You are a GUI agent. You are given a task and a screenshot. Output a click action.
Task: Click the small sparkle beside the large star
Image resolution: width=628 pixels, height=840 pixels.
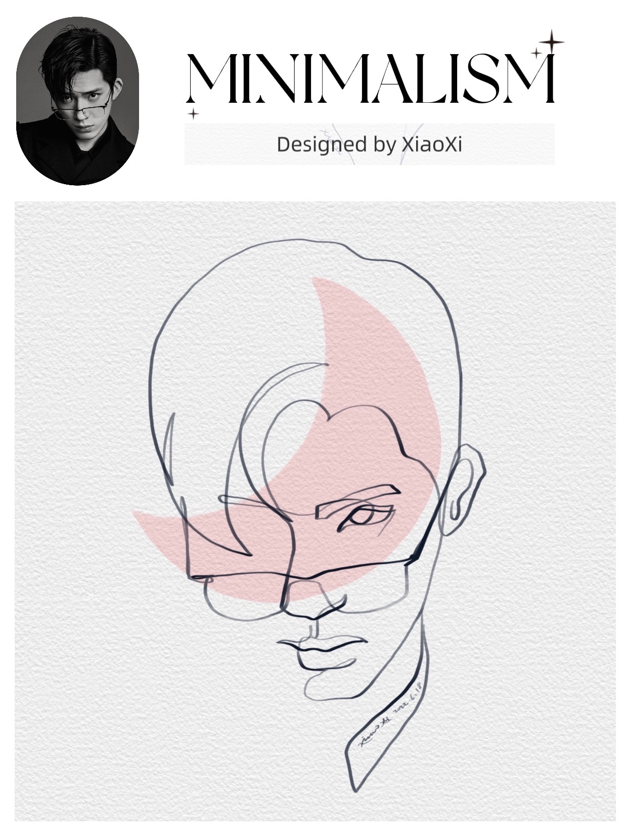click(536, 53)
